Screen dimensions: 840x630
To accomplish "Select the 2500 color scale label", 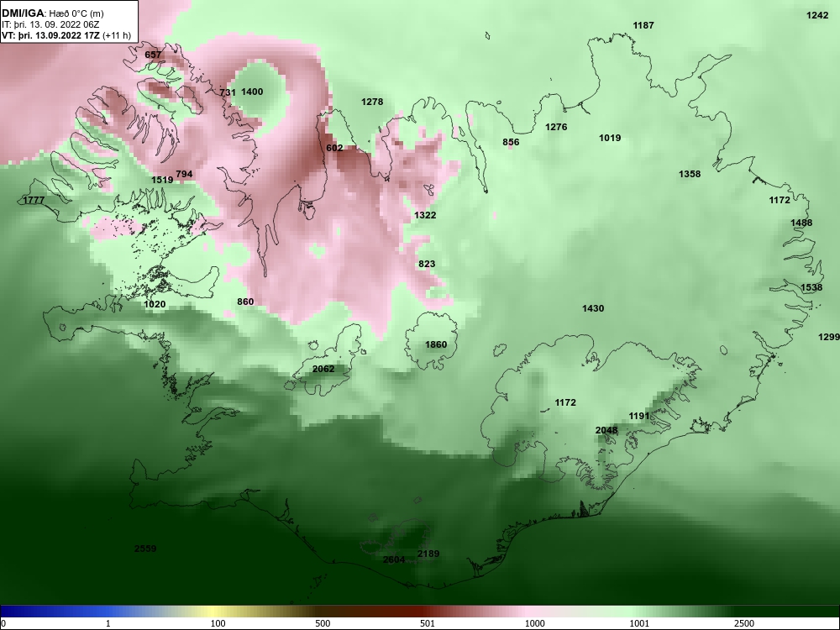I will pos(744,623).
